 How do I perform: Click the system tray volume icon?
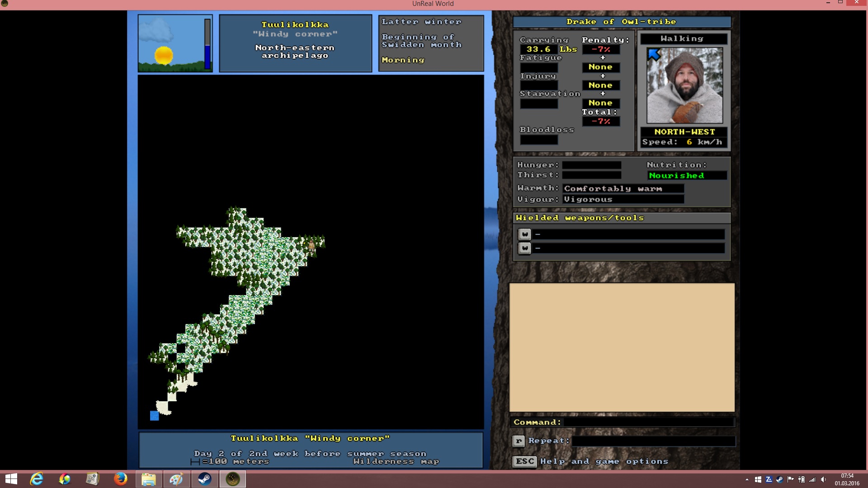coord(823,479)
